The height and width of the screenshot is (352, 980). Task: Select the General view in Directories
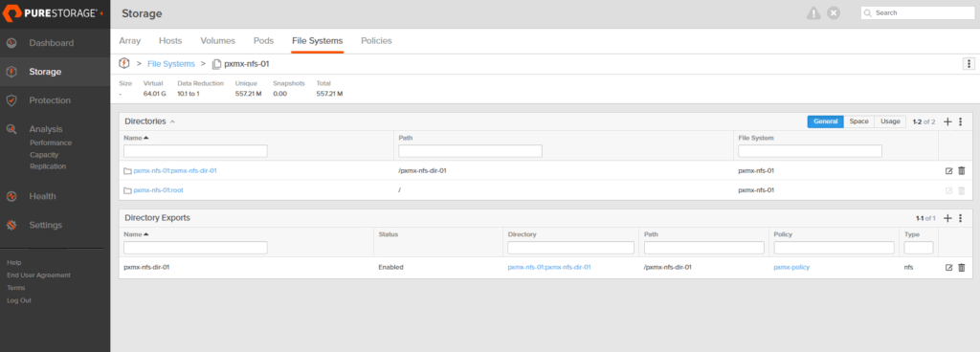(x=826, y=121)
